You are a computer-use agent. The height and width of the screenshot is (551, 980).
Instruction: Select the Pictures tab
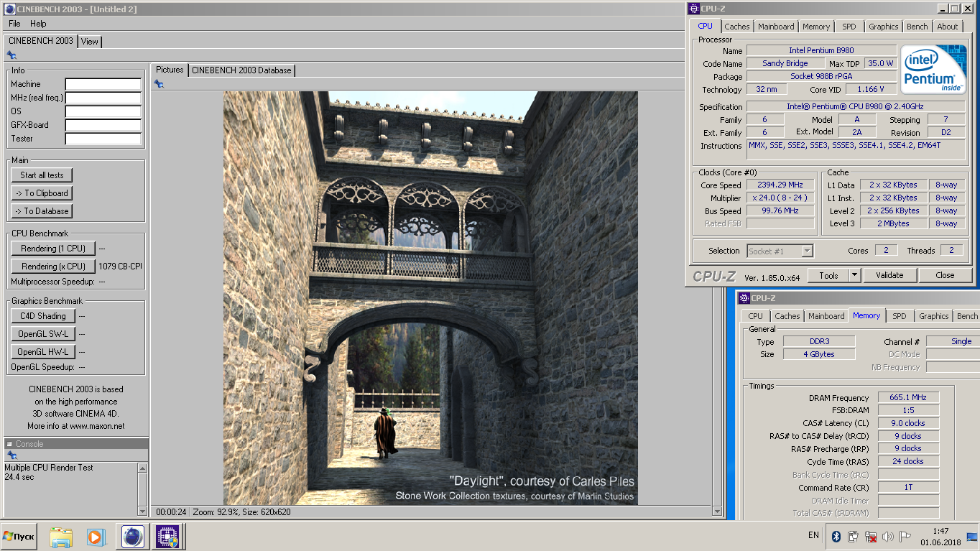point(170,70)
